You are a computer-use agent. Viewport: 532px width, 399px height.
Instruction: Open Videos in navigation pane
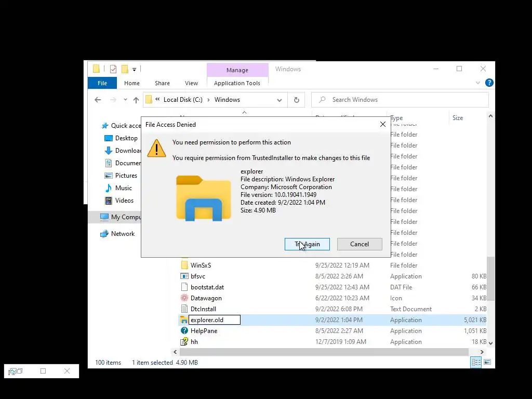119,201
